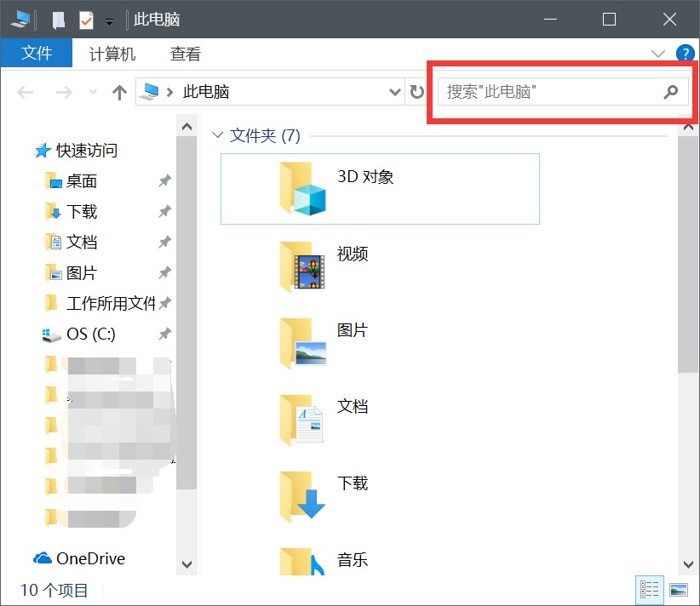The image size is (700, 606).
Task: Open the 下载 folder in main pane
Action: (x=303, y=495)
